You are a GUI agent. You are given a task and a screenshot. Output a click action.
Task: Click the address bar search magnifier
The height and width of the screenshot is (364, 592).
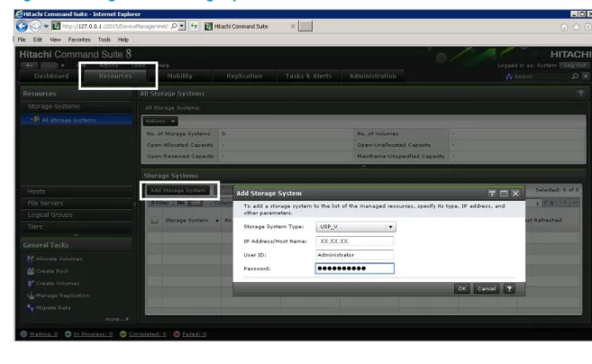point(174,26)
